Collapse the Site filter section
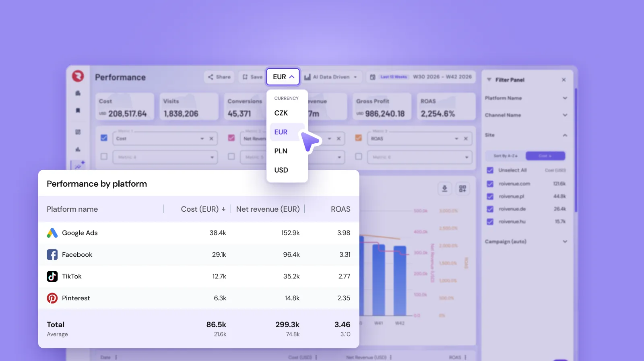 565,135
